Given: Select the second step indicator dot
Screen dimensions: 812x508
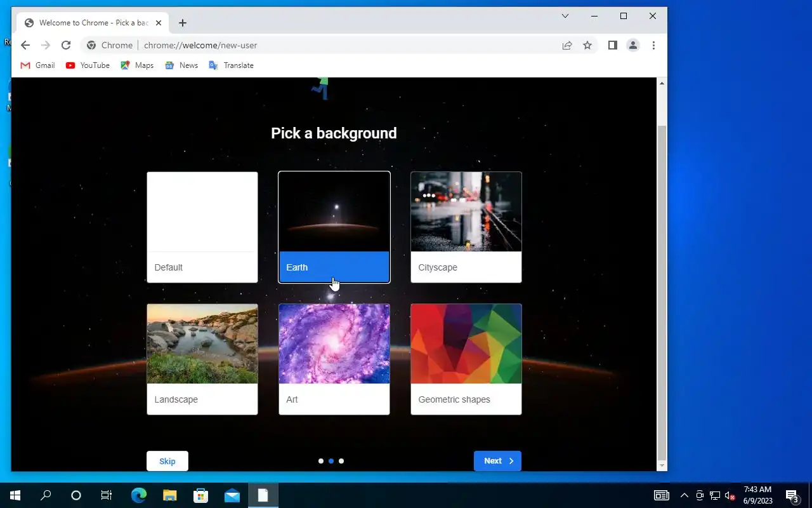Looking at the screenshot, I should click(331, 461).
